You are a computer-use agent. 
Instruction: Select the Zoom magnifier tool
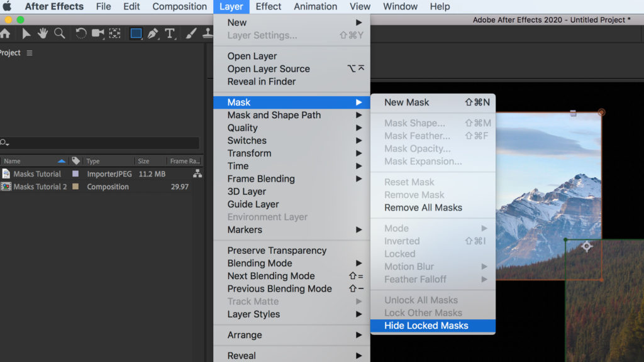59,33
